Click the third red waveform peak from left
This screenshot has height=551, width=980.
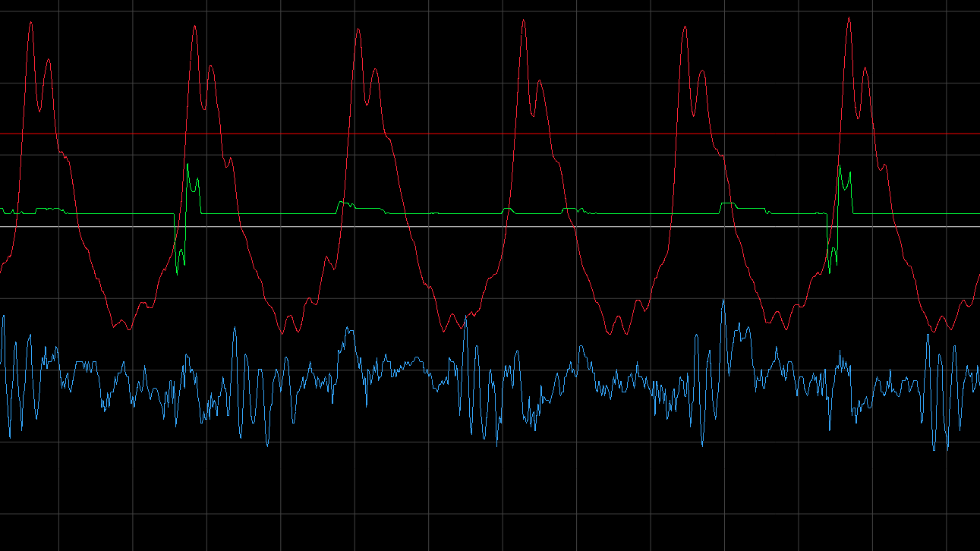point(358,29)
